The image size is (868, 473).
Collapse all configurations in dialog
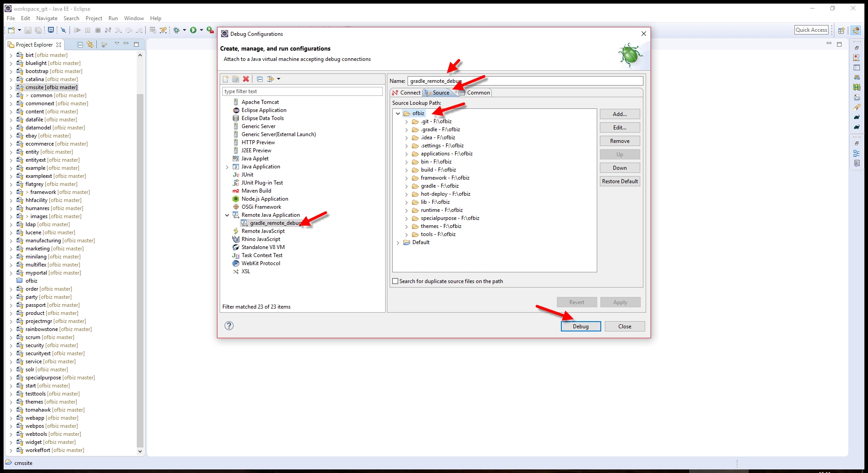click(x=260, y=79)
